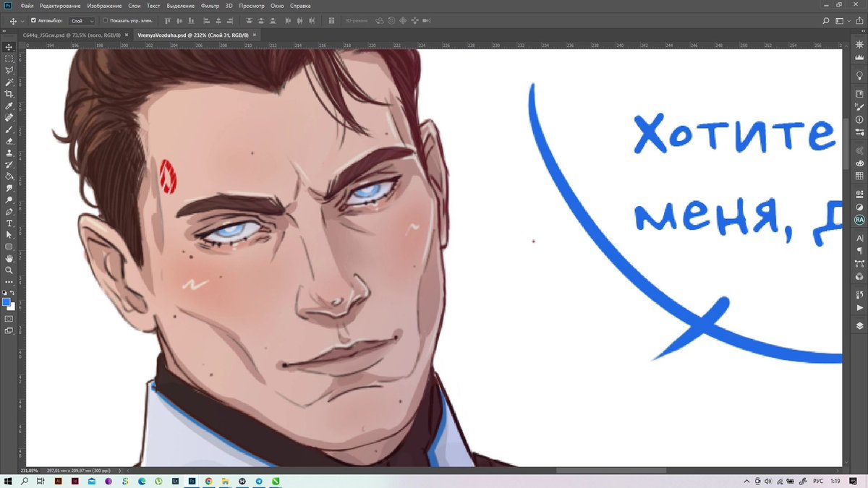Reset default foreground and background colors
Image resolution: width=868 pixels, height=488 pixels.
click(5, 292)
